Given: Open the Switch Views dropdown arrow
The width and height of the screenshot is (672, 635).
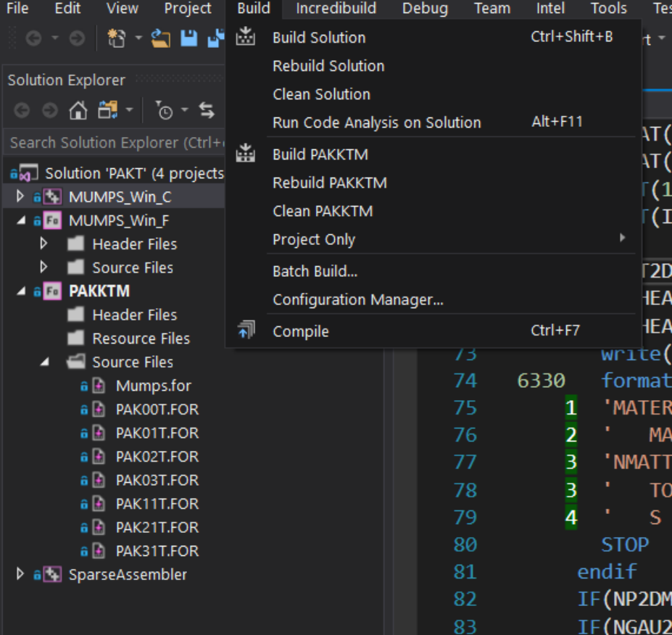Looking at the screenshot, I should pyautogui.click(x=129, y=110).
